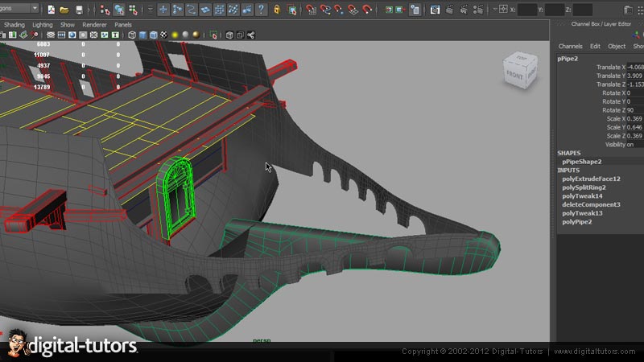
Task: Toggle the smooth shade blue cube icon
Action: [x=143, y=35]
